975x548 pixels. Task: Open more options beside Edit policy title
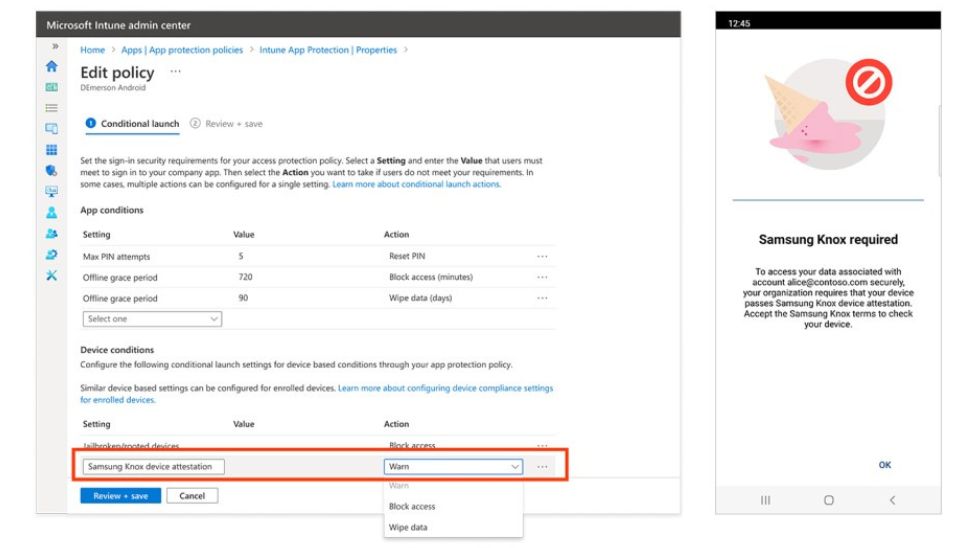click(175, 72)
